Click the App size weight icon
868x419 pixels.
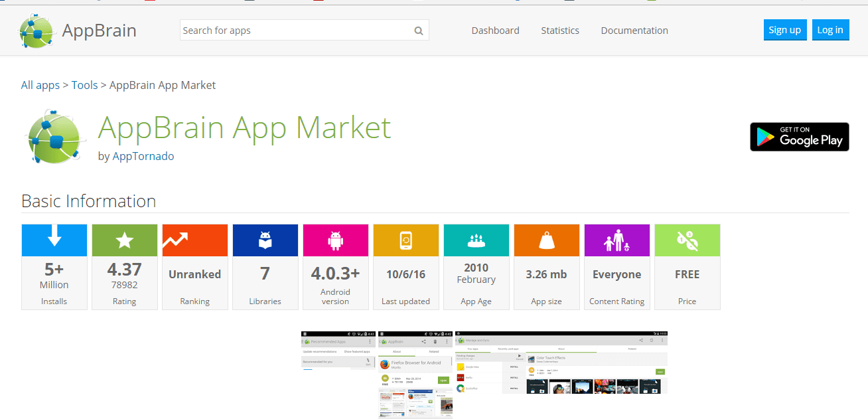(x=547, y=240)
